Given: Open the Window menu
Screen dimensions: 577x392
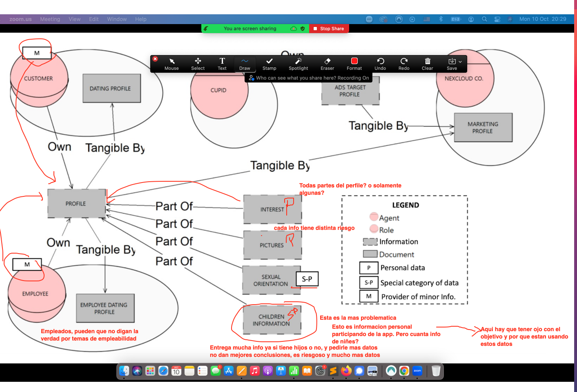Looking at the screenshot, I should pyautogui.click(x=117, y=19).
